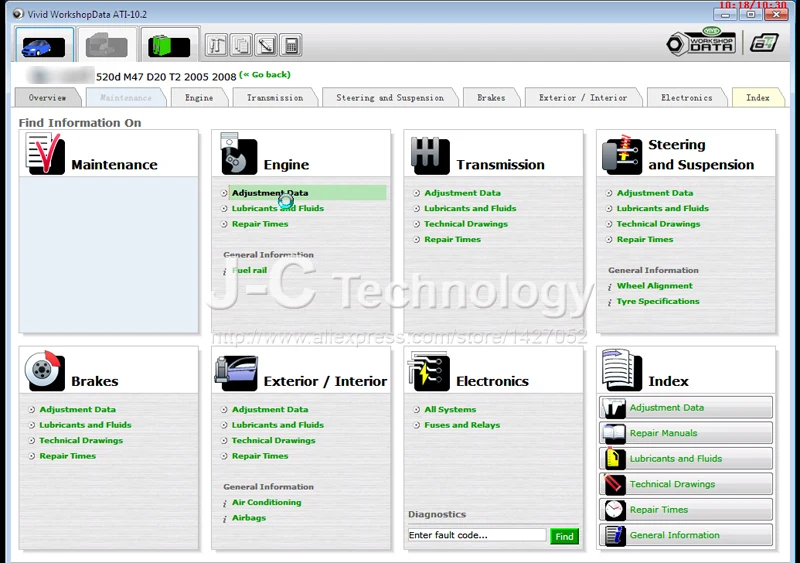Open Steering Lubricants and Fluids link
Screen dimensions: 800x563
pos(662,208)
